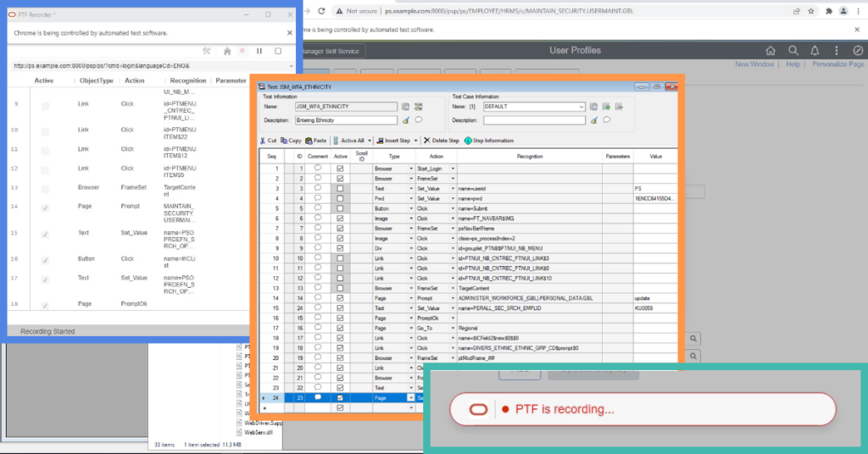This screenshot has height=454, width=868.
Task: Click the properties icon beside test name copy icon
Action: (419, 106)
